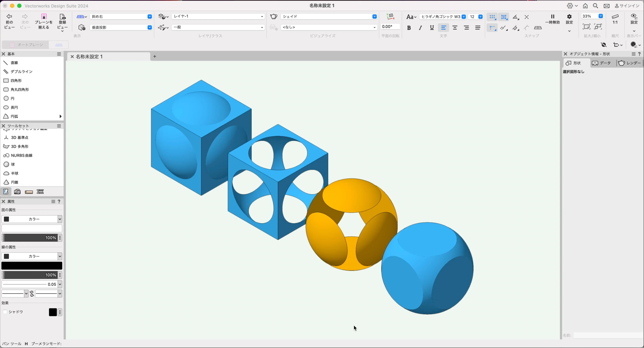This screenshot has height=348, width=644.
Task: Select the 四角形 rectangle tool
Action: [x=32, y=81]
